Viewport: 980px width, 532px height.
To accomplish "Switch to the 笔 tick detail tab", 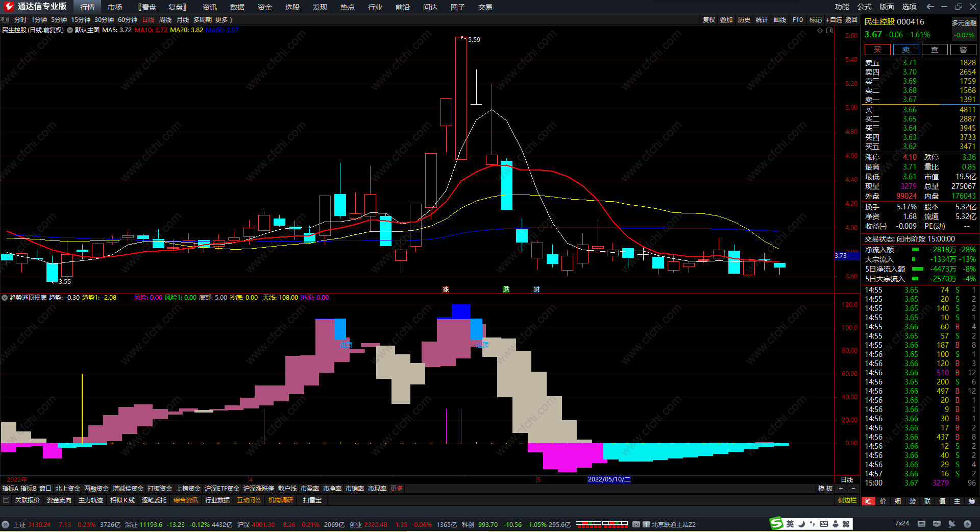I will [x=868, y=501].
